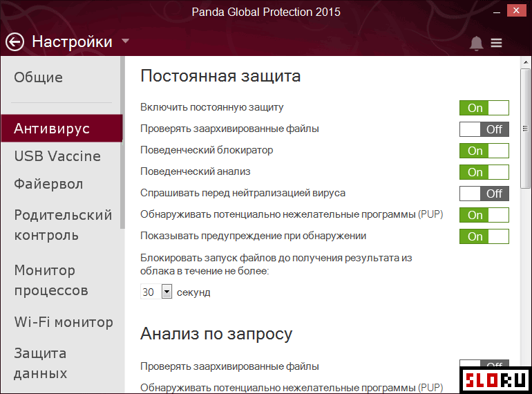532x394 pixels.
Task: Close the Panda Global Protection window
Action: (516, 10)
